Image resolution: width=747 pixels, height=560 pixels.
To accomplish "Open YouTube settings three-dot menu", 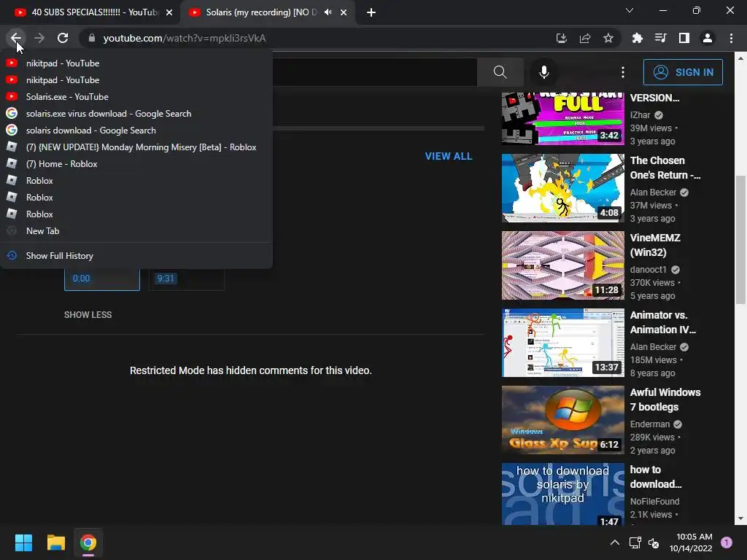I will point(623,72).
